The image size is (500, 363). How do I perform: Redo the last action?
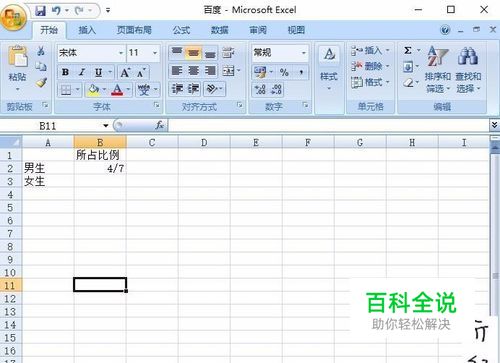79,11
